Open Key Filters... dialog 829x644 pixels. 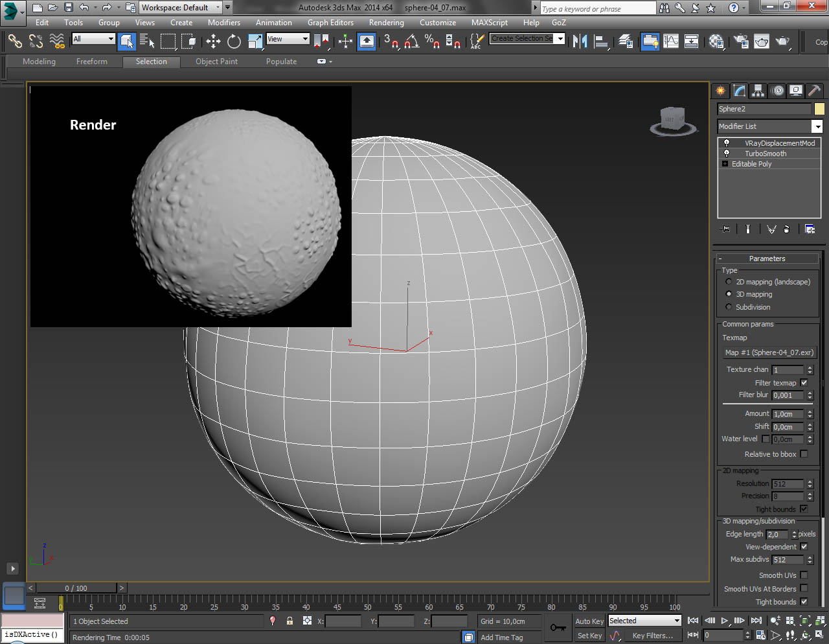pos(653,636)
